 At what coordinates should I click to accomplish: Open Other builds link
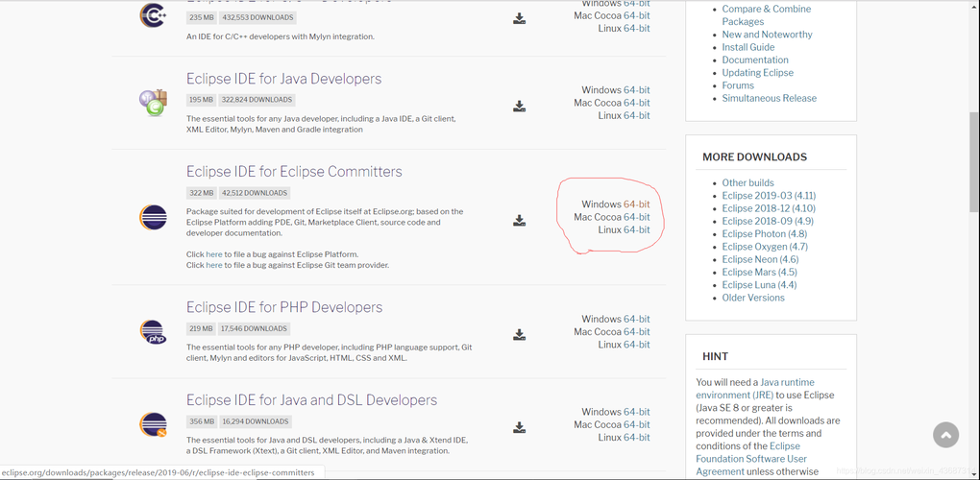pyautogui.click(x=748, y=183)
